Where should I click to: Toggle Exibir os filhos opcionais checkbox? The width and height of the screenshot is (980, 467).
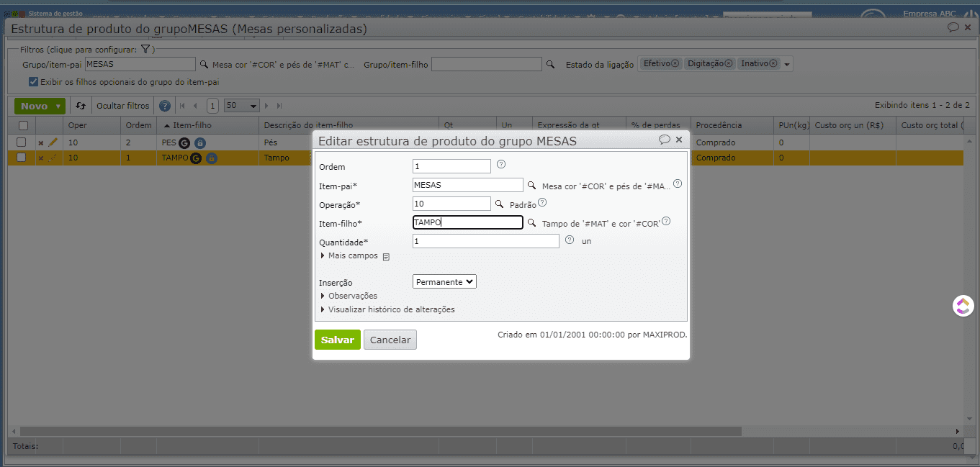coord(33,81)
